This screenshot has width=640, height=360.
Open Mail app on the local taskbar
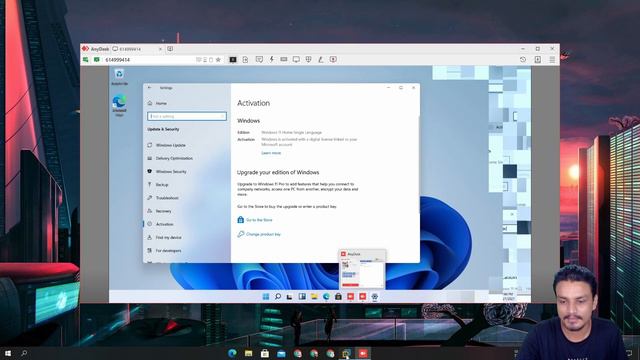[x=281, y=353]
